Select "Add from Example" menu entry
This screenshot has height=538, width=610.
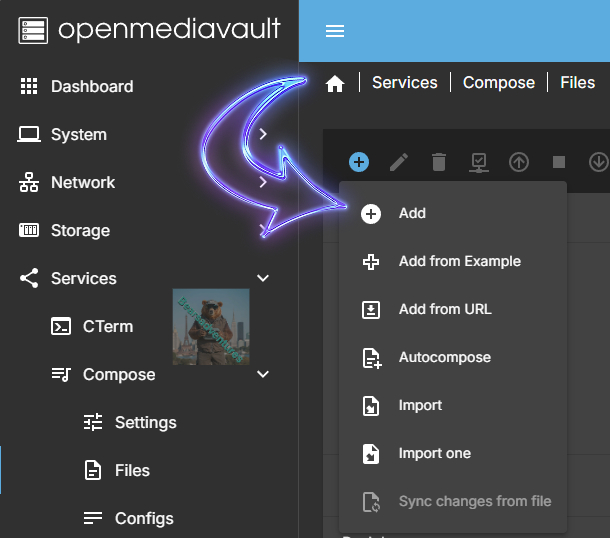pos(459,261)
